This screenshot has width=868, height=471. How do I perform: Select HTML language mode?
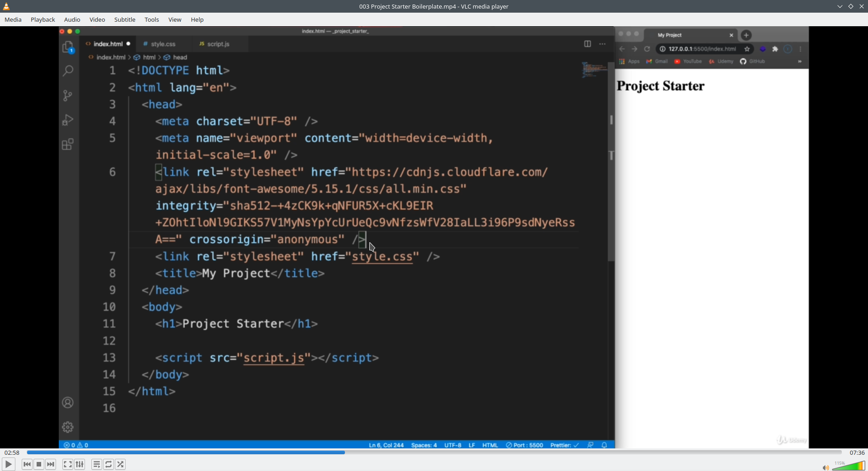point(490,445)
